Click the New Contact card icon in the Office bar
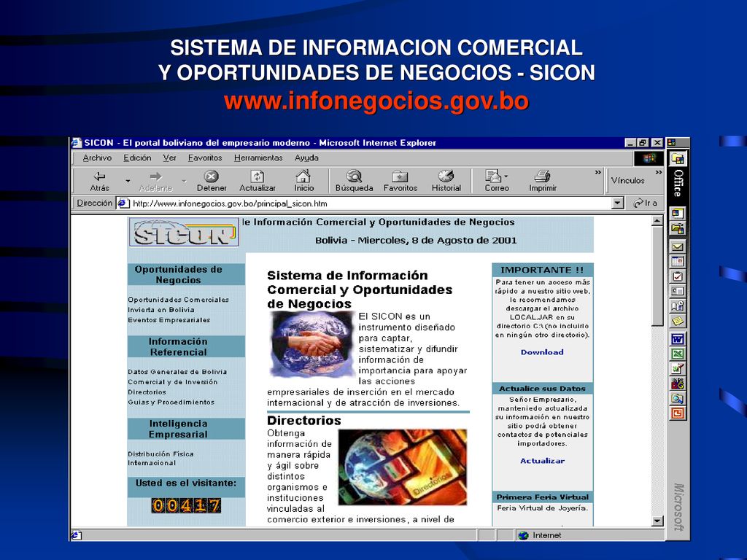747x560 pixels. (x=678, y=291)
